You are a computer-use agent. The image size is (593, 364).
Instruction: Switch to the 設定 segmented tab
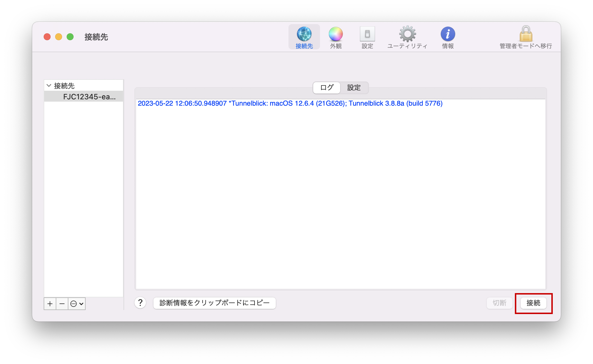tap(354, 88)
